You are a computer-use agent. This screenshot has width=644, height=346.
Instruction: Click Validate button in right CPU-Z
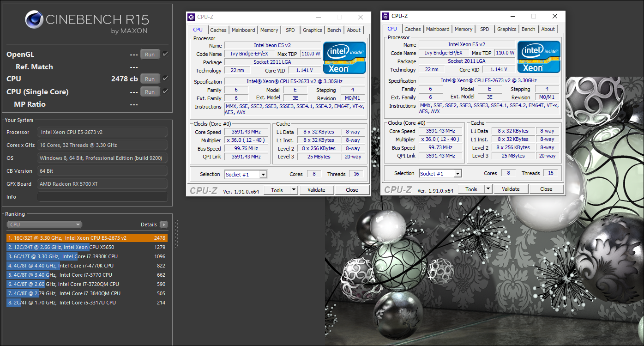coord(511,189)
